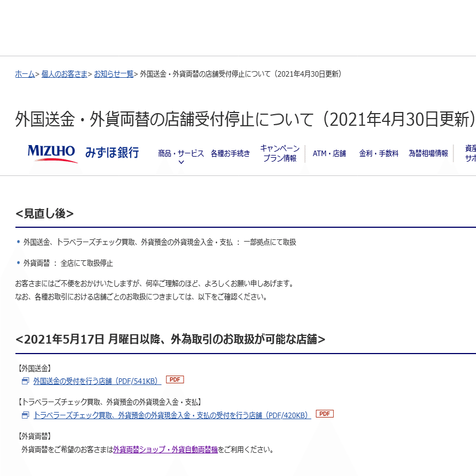Viewport: 476px width, 476px height.
Task: Select the 【トラベラーズチェック買取、外貨預金の外貨現金入金・支払】 label
Action: [110, 402]
